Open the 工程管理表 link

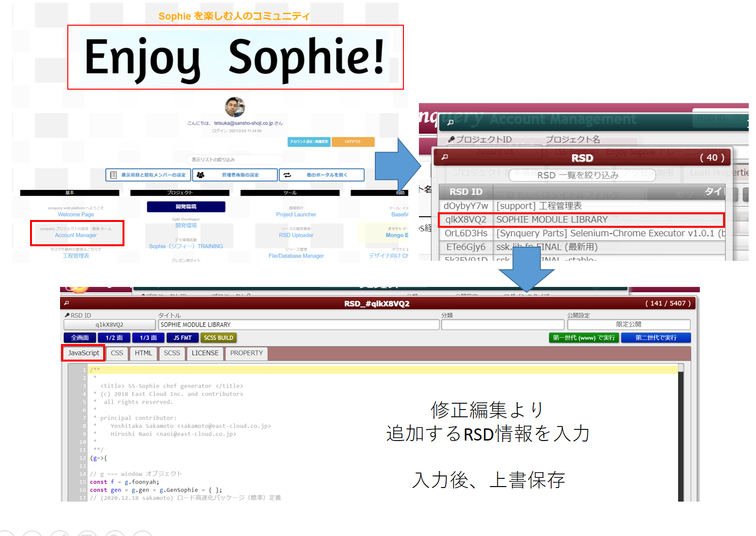[76, 255]
